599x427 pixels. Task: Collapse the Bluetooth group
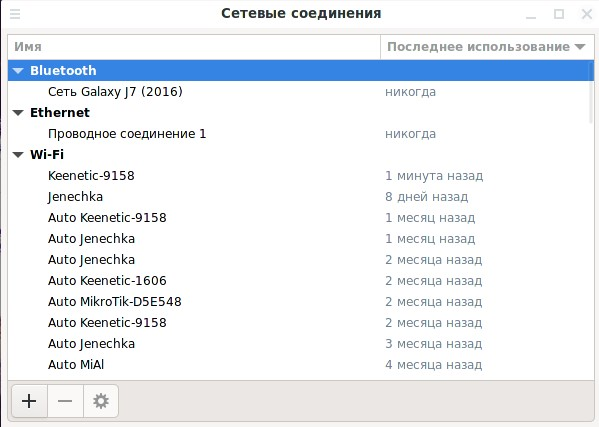click(x=18, y=71)
